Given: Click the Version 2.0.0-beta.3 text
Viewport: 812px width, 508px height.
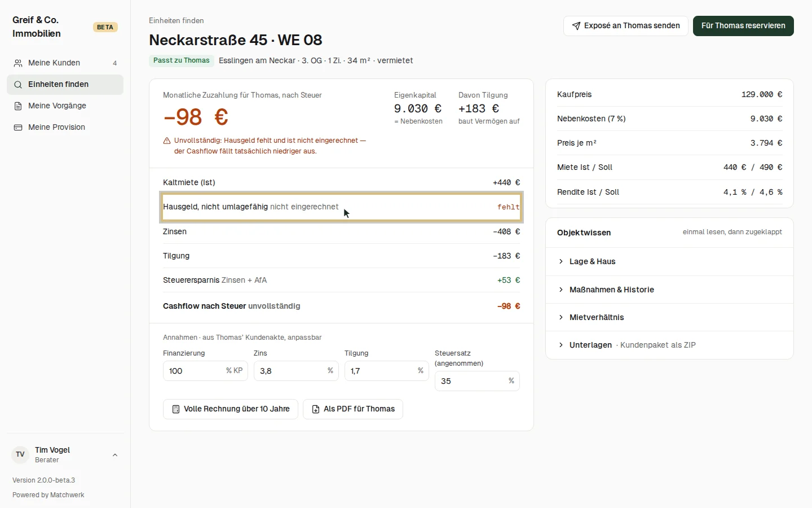Looking at the screenshot, I should [44, 480].
